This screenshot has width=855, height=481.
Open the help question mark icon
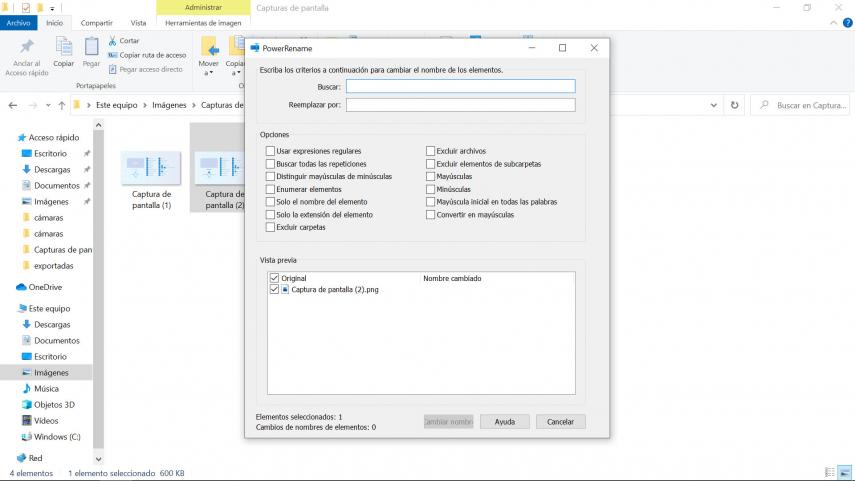847,23
